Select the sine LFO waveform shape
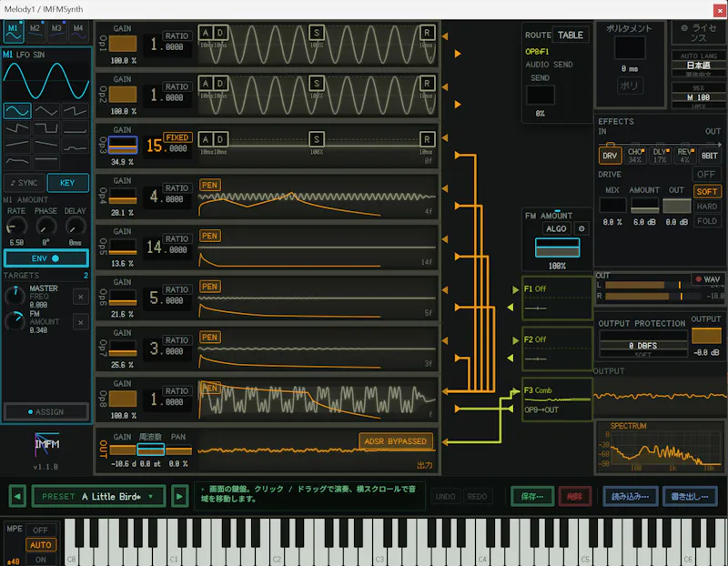The width and height of the screenshot is (728, 566). pyautogui.click(x=17, y=111)
